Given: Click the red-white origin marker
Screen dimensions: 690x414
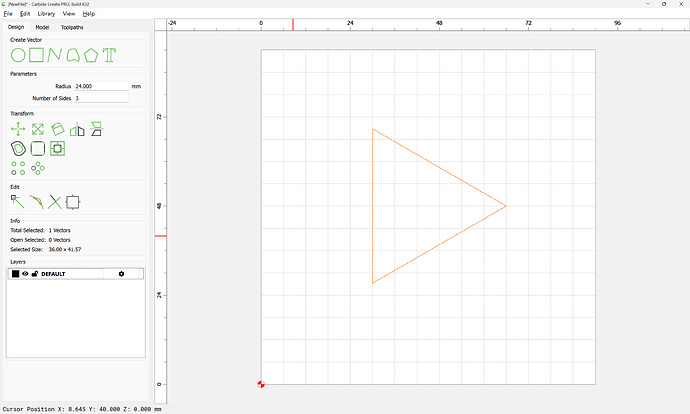Looking at the screenshot, I should [x=261, y=384].
